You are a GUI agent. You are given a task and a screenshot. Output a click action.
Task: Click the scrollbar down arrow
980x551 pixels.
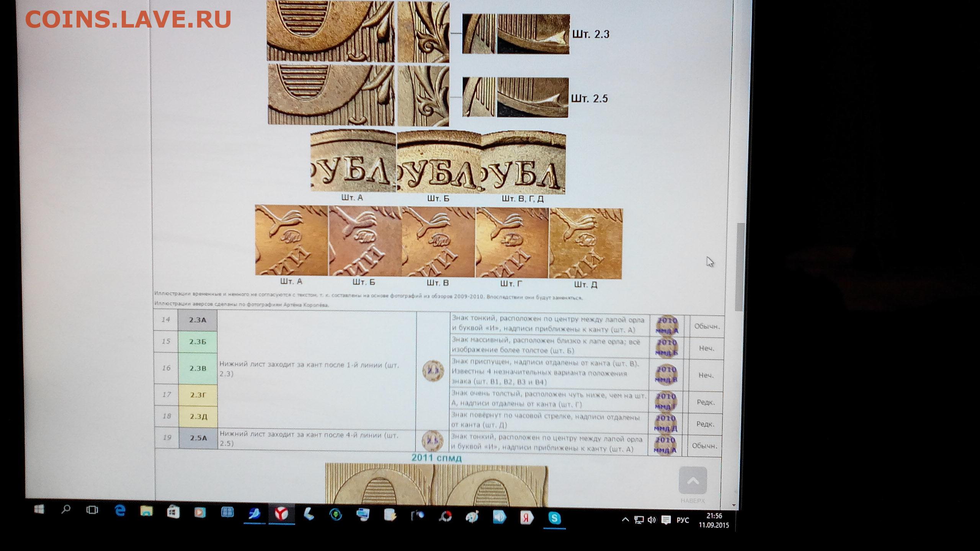point(733,505)
